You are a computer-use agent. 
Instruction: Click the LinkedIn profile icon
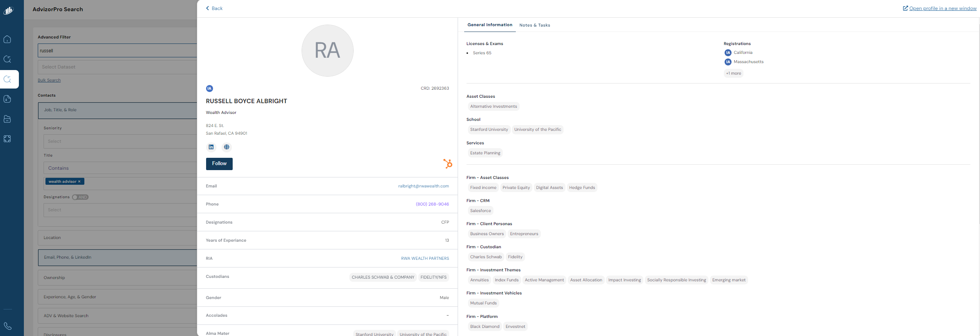click(x=211, y=147)
